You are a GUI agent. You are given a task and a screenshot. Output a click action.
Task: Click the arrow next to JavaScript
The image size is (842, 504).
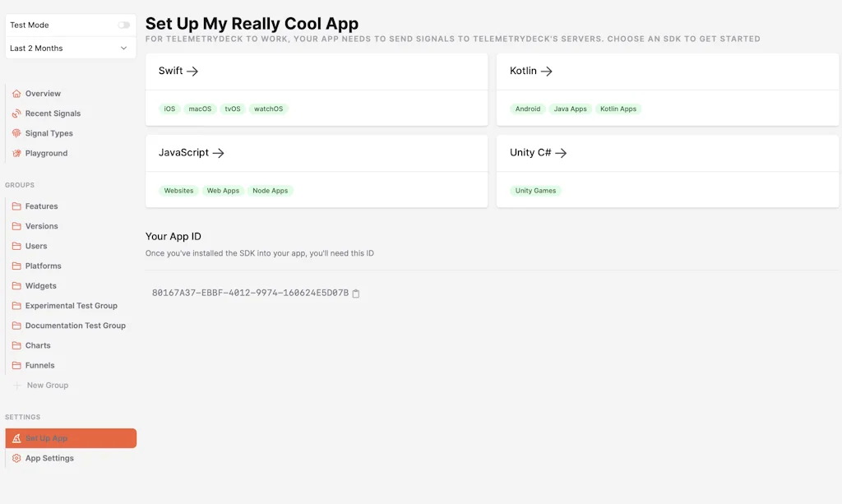point(218,153)
